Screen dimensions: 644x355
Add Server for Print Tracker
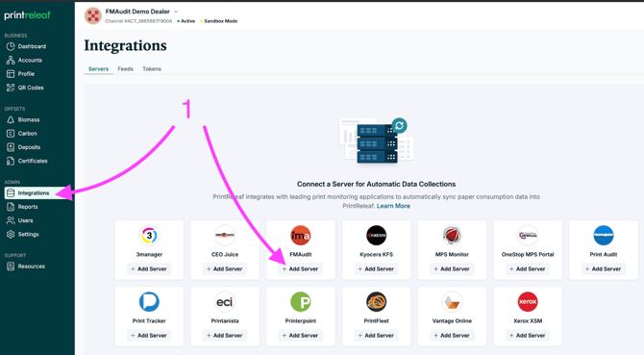(149, 336)
